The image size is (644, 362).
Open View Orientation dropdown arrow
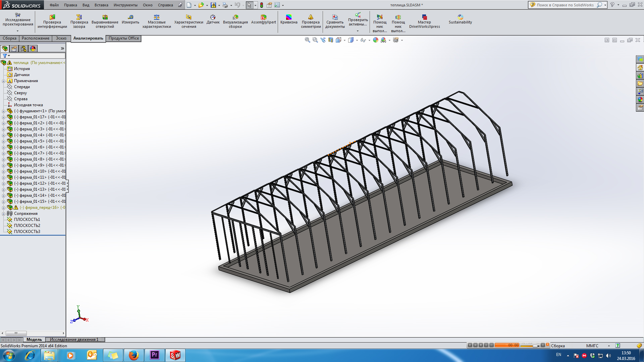[x=344, y=40]
